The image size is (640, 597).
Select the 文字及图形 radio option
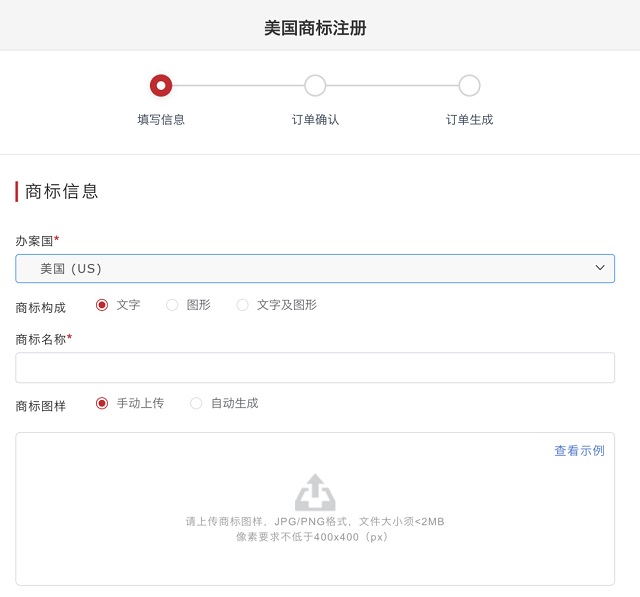242,305
